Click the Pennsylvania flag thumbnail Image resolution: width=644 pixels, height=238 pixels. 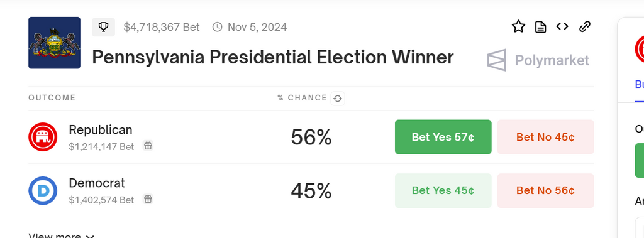pyautogui.click(x=54, y=43)
